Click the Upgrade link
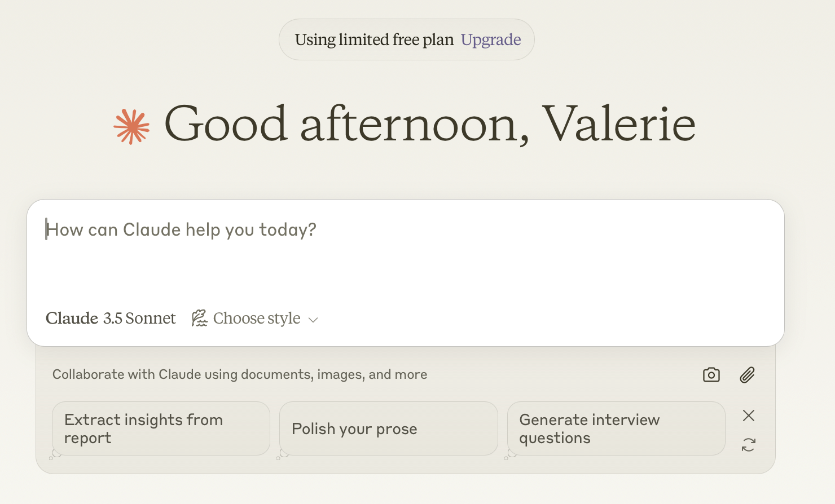This screenshot has height=504, width=835. 490,39
